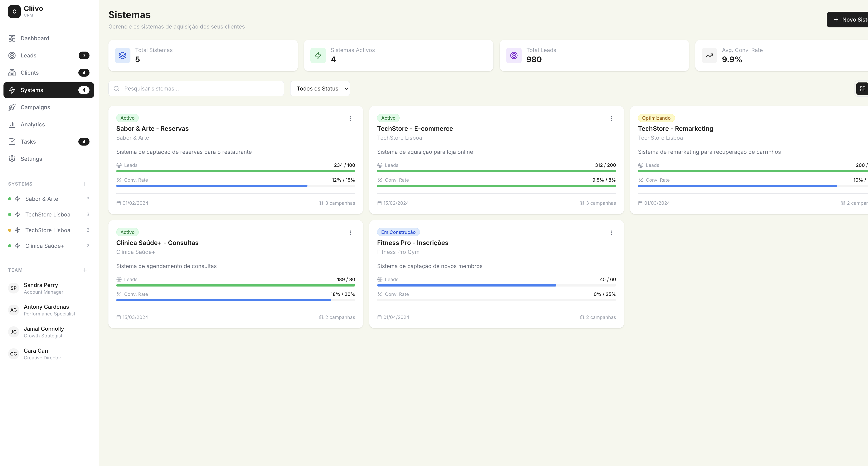Open Settings gear icon in sidebar
The image size is (868, 466).
click(12, 159)
